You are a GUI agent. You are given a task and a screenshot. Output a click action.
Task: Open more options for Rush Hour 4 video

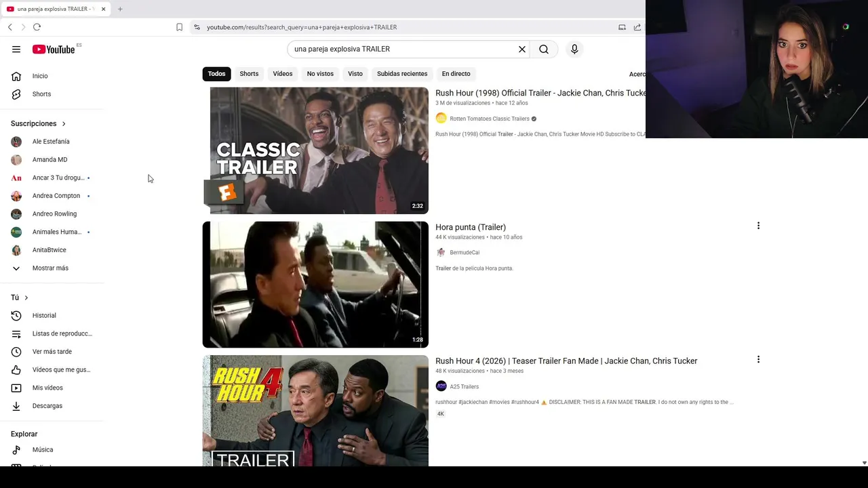tap(758, 359)
